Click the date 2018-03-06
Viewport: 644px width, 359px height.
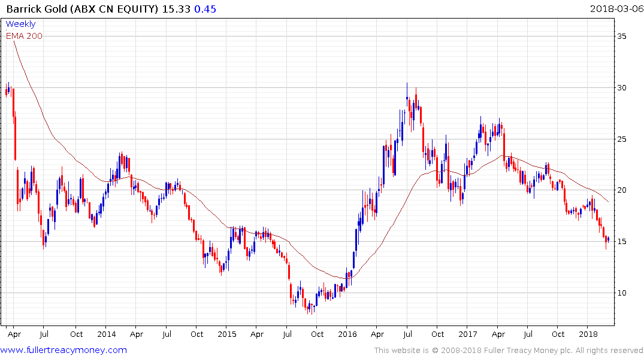tap(616, 9)
